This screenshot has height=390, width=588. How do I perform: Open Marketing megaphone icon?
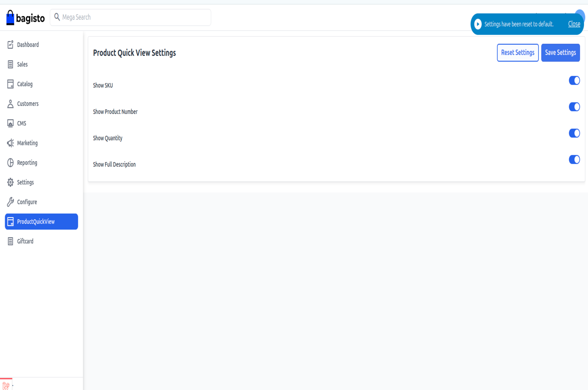(x=11, y=143)
